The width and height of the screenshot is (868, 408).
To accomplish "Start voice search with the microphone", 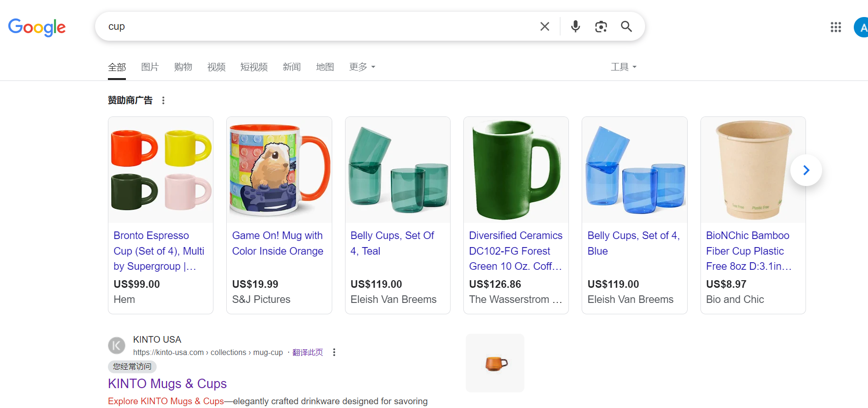I will [576, 27].
